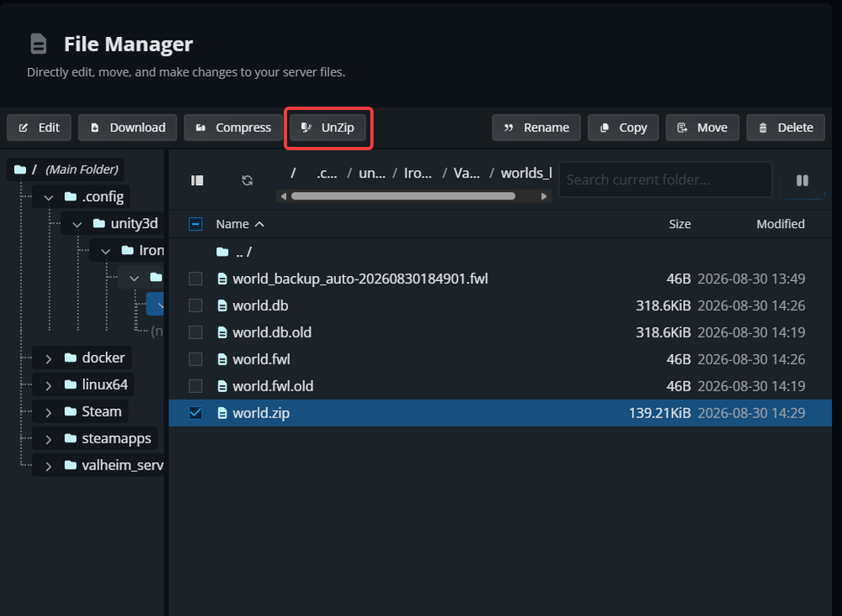Click the world.zip file icon

tap(221, 413)
